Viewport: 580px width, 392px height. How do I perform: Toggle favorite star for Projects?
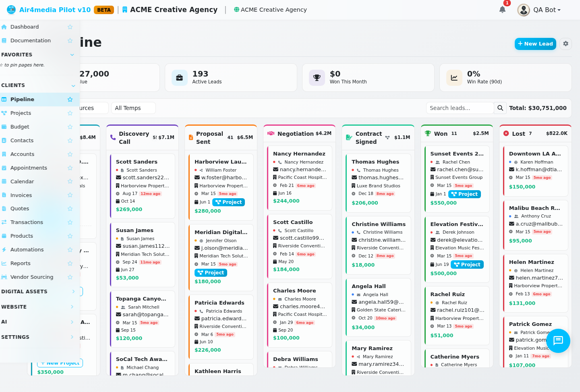70,113
